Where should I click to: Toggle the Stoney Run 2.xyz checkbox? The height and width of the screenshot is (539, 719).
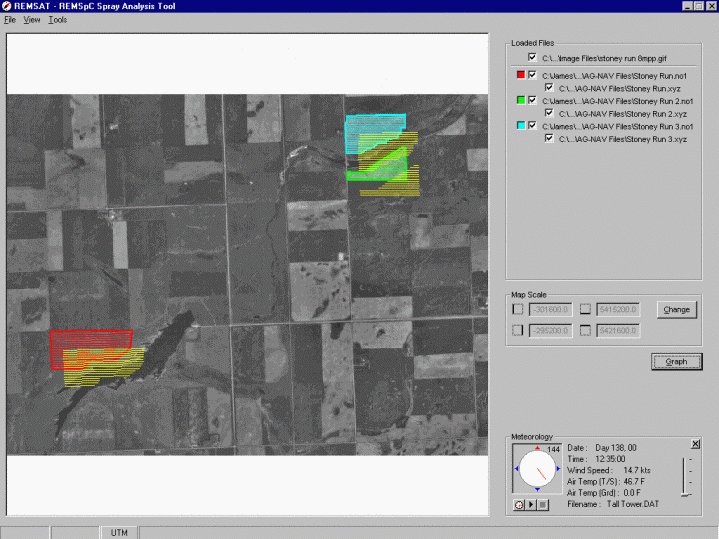[x=549, y=113]
